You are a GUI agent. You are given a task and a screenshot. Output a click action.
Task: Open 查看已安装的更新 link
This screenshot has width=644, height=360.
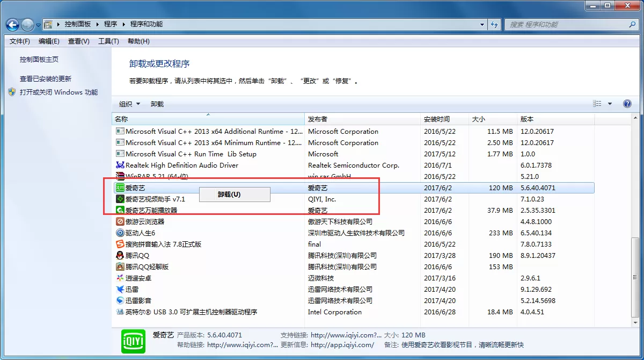click(x=46, y=79)
